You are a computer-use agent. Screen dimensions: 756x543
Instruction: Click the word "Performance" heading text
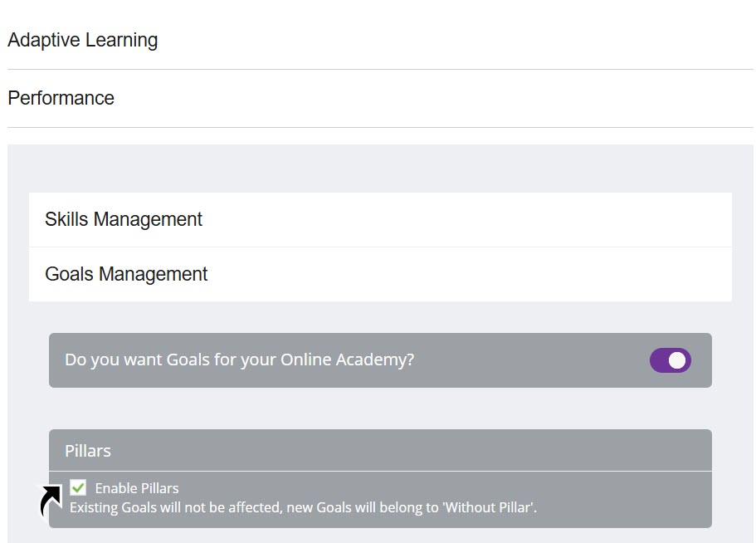coord(61,98)
